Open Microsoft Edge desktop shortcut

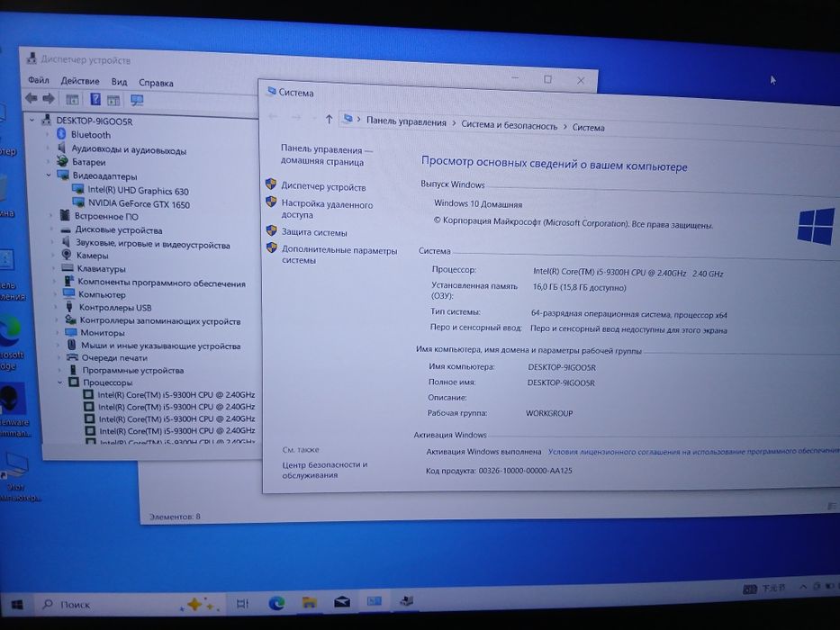(x=11, y=343)
